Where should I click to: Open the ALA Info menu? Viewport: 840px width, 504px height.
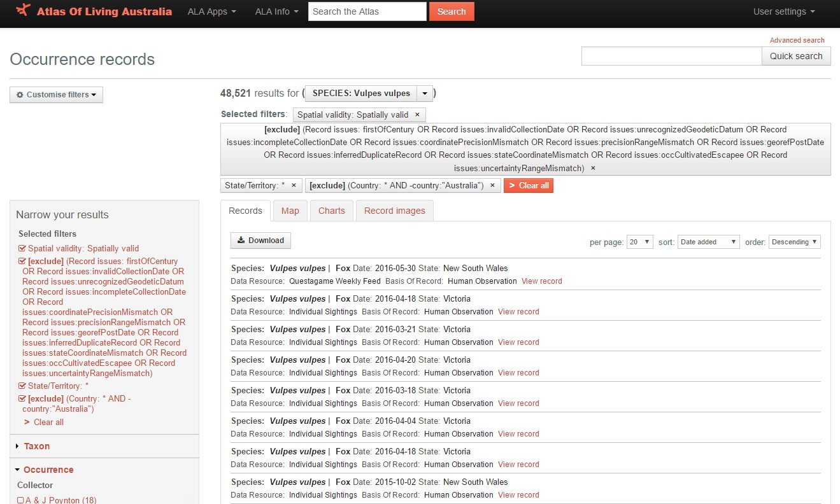(276, 11)
